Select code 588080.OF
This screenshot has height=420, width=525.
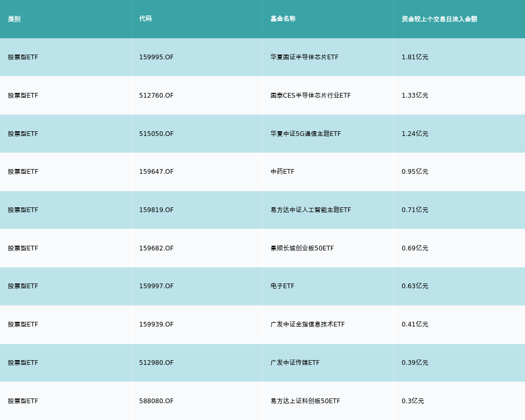(156, 401)
